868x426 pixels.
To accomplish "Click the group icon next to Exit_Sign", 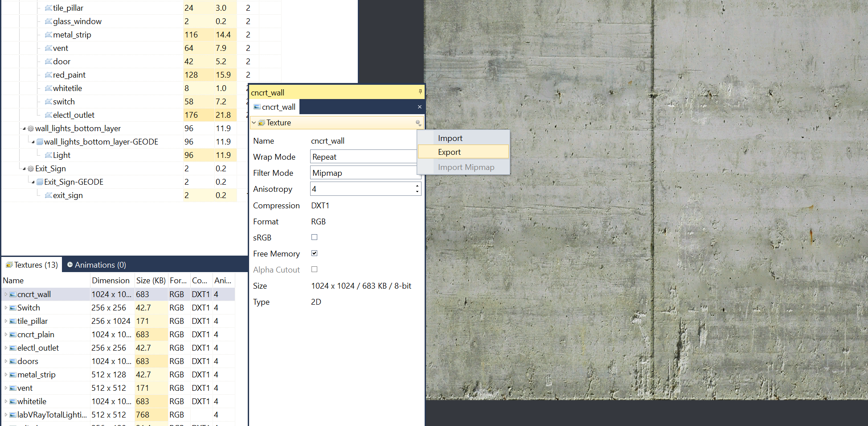I will 31,169.
